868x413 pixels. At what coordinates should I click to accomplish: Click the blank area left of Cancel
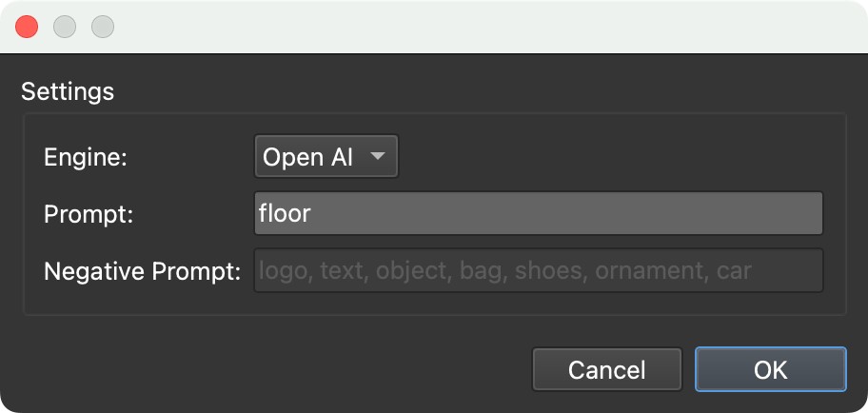point(286,369)
